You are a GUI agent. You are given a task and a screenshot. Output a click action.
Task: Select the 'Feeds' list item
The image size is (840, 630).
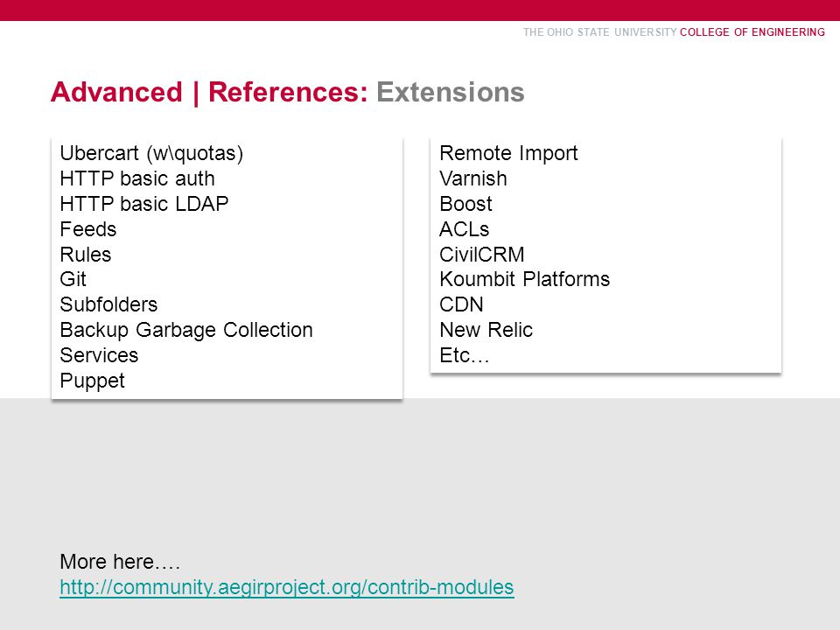(87, 229)
